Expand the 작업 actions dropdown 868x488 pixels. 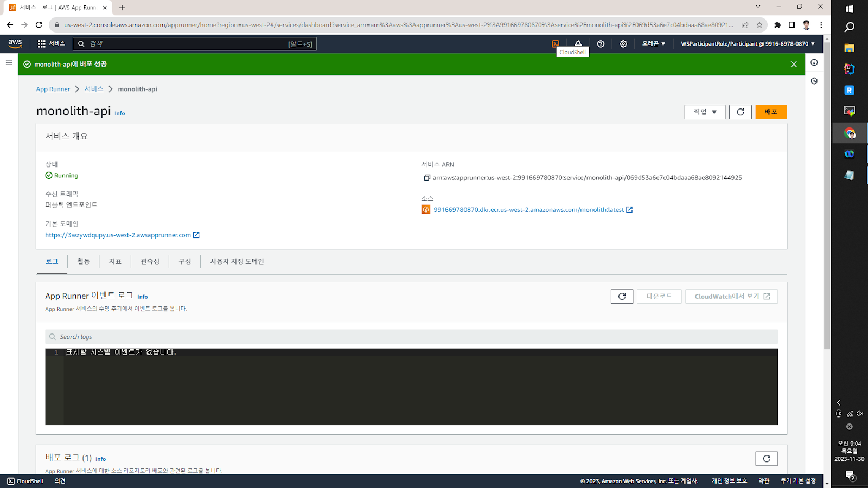[705, 112]
